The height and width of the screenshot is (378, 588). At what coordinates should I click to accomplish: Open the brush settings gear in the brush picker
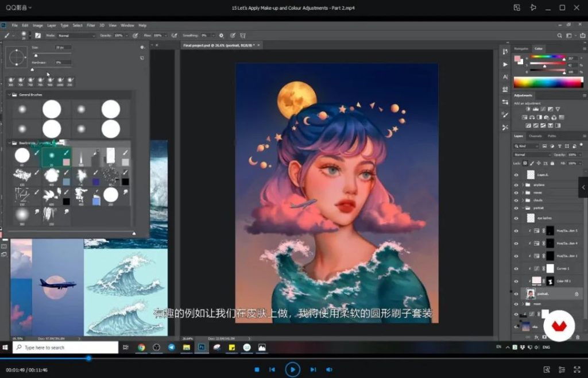142,48
